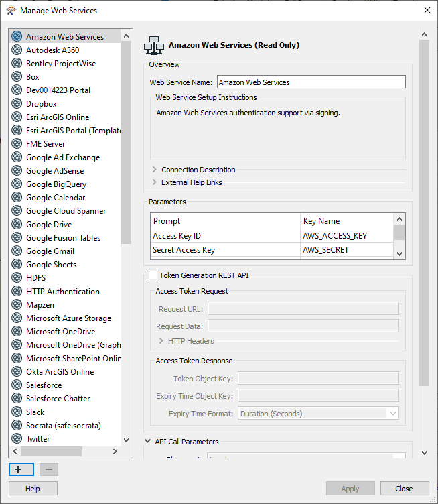The image size is (438, 504).
Task: Expand the HTTP Headers section
Action: [x=161, y=341]
